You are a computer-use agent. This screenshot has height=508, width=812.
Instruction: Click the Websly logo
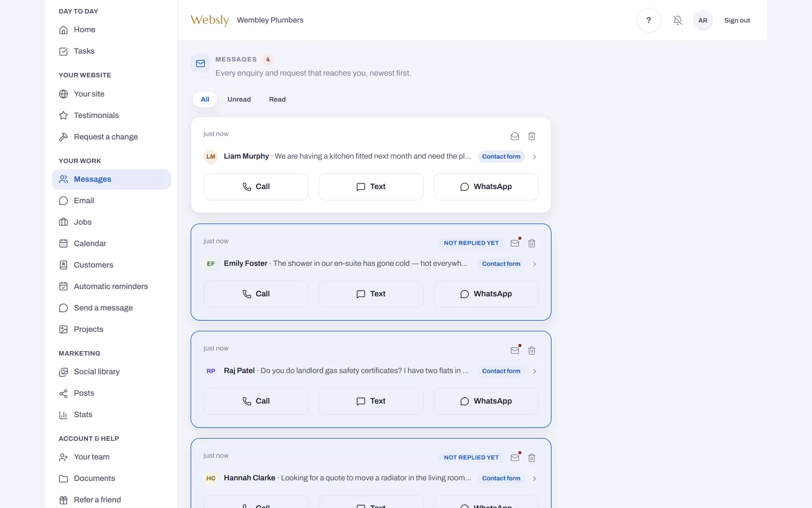coord(210,20)
